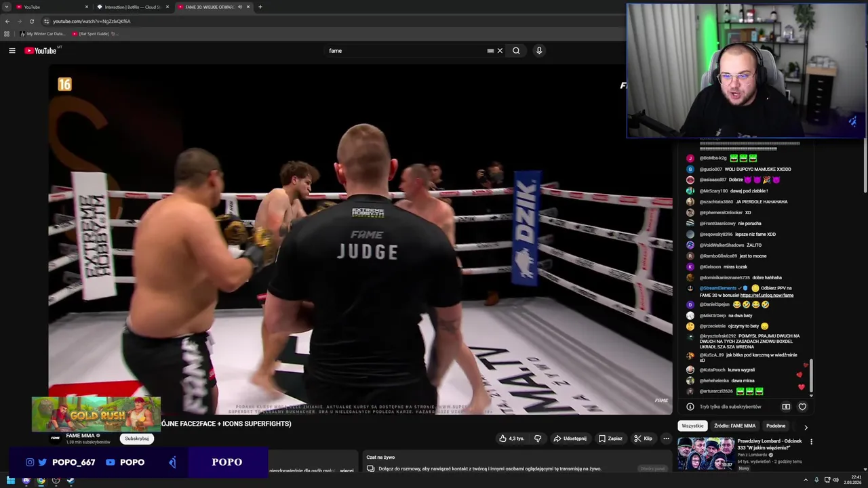Open the '[Rat Spot Guide]' bookmark
868x488 pixels.
[x=95, y=34]
